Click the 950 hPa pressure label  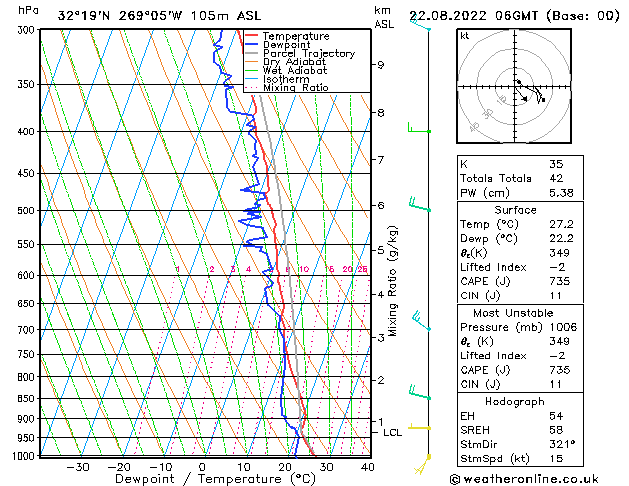tap(28, 438)
